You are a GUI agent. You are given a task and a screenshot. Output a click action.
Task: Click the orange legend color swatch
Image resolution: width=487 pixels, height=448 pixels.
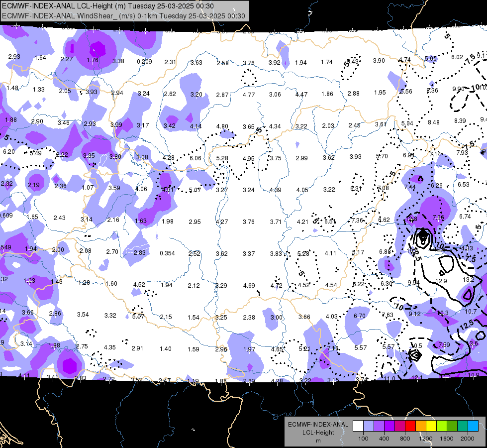[x=421, y=426]
